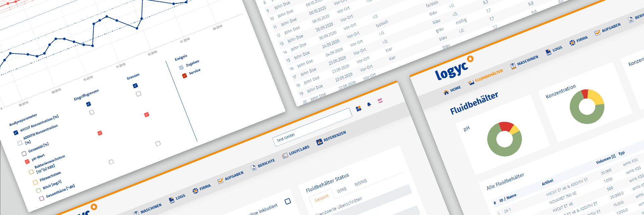This screenshot has height=215, width=644.
Task: Open LOGS in the Fluidbehälter window navigation
Action: click(554, 50)
